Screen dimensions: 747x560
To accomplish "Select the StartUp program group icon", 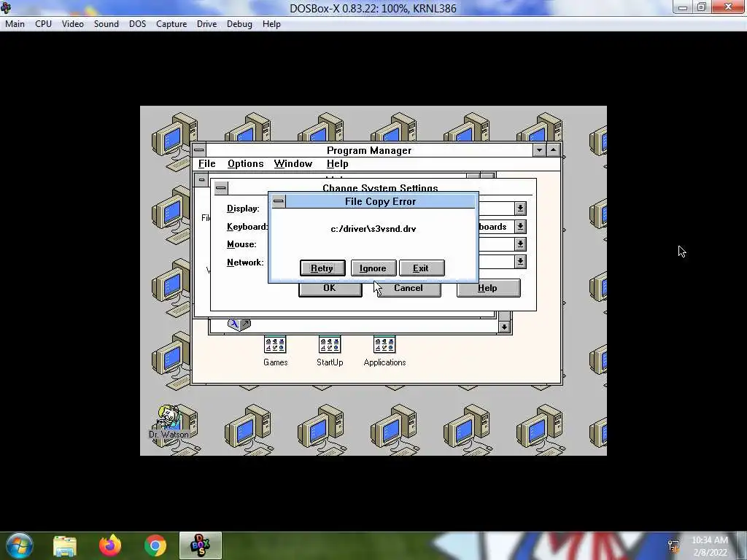I will tap(330, 351).
